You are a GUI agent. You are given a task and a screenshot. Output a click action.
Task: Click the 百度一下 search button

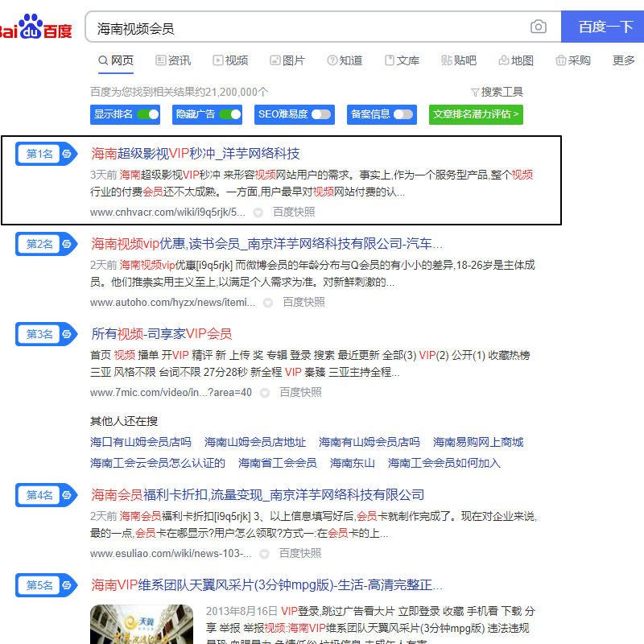(x=602, y=27)
